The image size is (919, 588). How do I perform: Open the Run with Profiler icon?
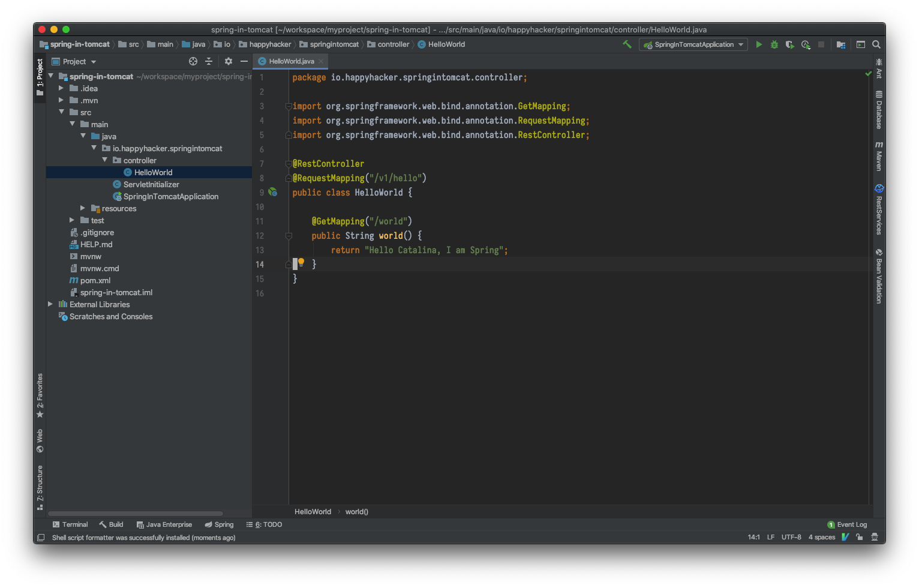806,44
